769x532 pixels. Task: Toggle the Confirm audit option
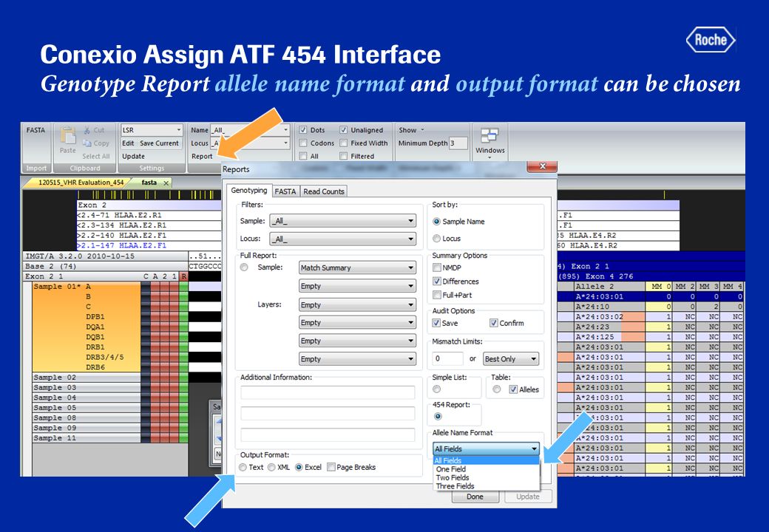point(494,323)
